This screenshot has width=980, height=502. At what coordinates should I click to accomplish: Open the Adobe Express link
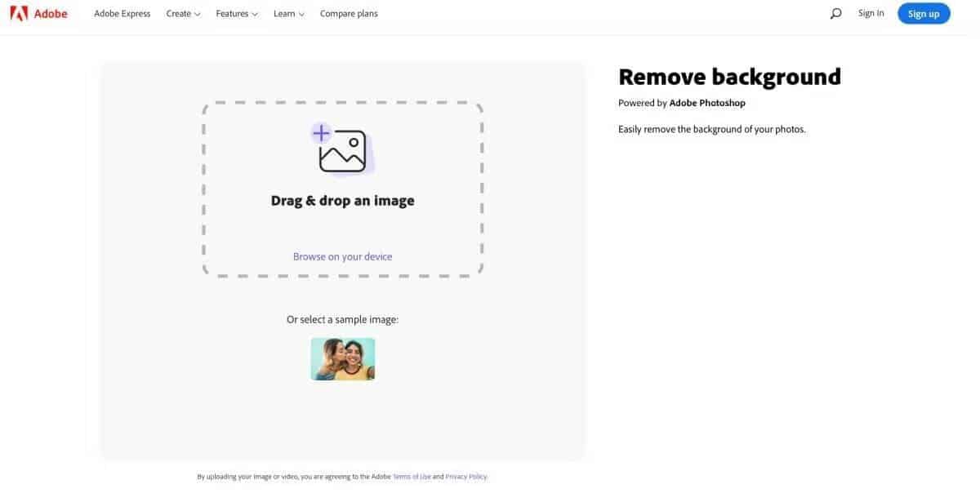(x=122, y=14)
